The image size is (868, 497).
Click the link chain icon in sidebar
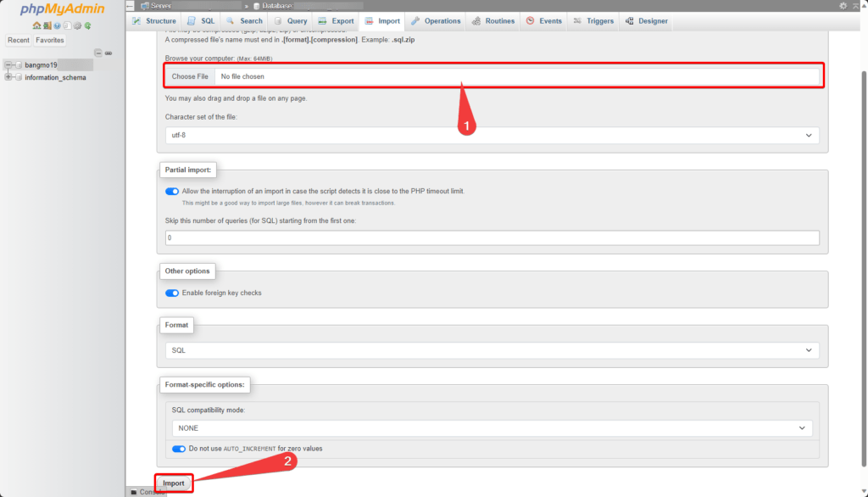click(x=108, y=53)
